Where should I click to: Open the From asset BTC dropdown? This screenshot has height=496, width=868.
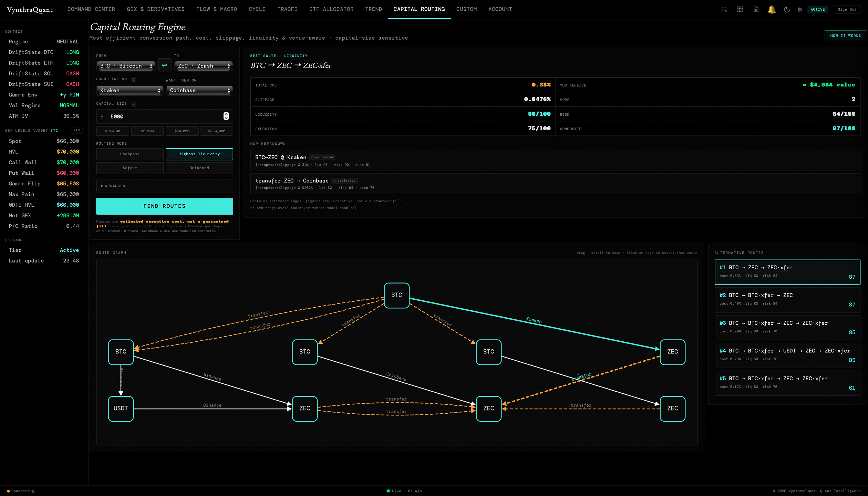tap(126, 66)
